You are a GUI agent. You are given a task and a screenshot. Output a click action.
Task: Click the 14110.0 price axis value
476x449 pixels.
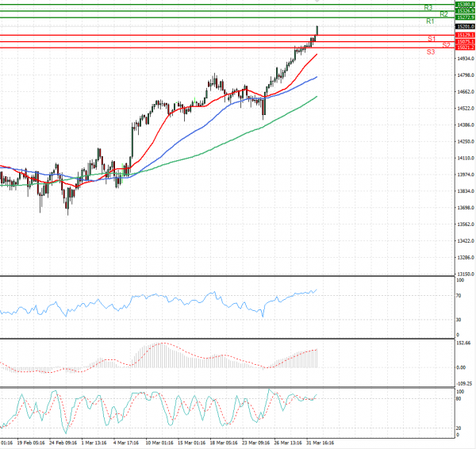click(466, 158)
